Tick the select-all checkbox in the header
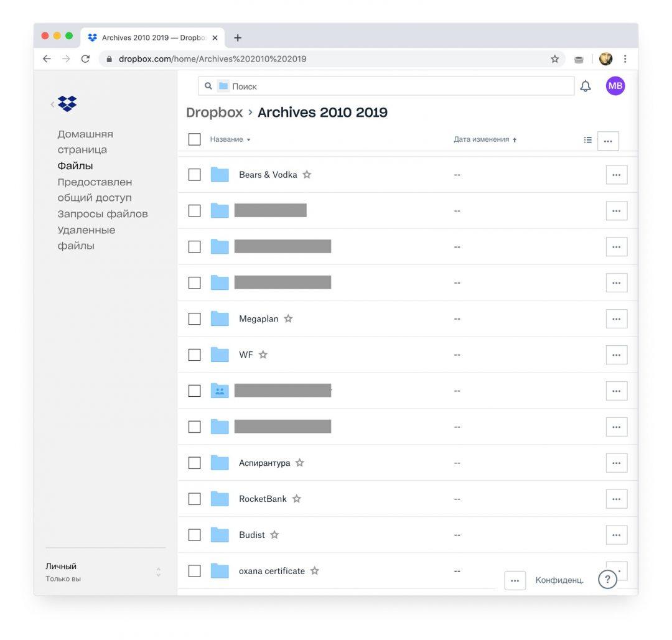Viewport: 672px width, 640px height. click(195, 139)
